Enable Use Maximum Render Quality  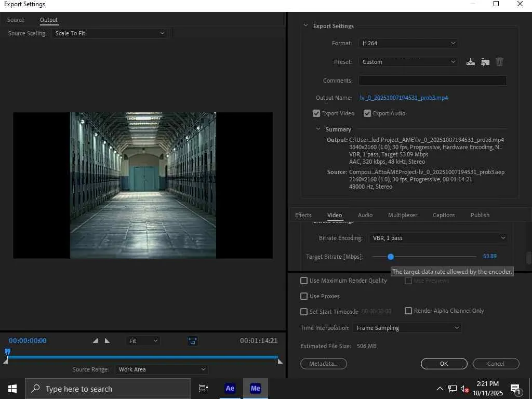click(x=304, y=281)
